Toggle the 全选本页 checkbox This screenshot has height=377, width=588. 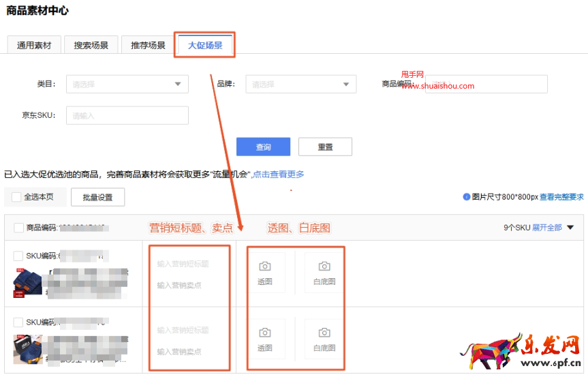pyautogui.click(x=16, y=197)
